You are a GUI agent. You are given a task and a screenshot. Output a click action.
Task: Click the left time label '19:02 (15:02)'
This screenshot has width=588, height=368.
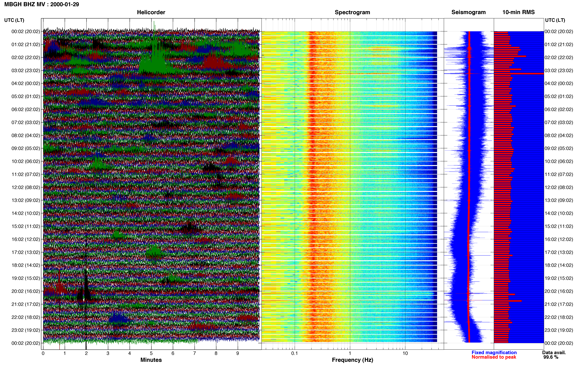pos(26,278)
